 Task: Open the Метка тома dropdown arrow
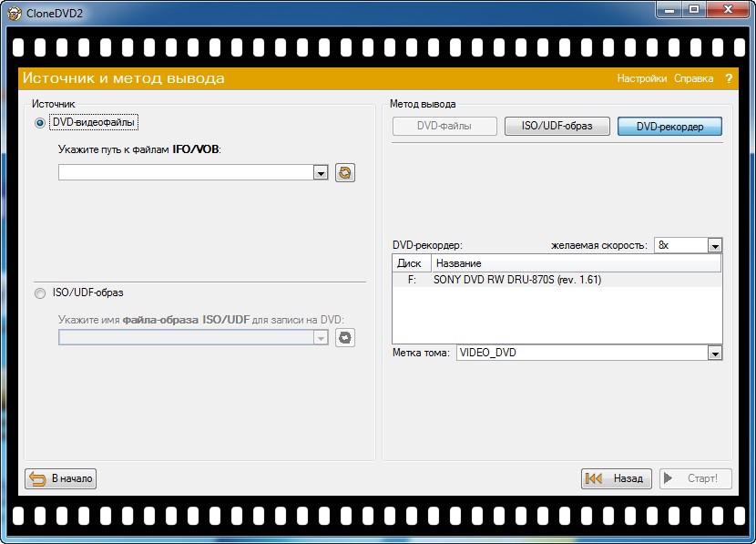pyautogui.click(x=715, y=353)
